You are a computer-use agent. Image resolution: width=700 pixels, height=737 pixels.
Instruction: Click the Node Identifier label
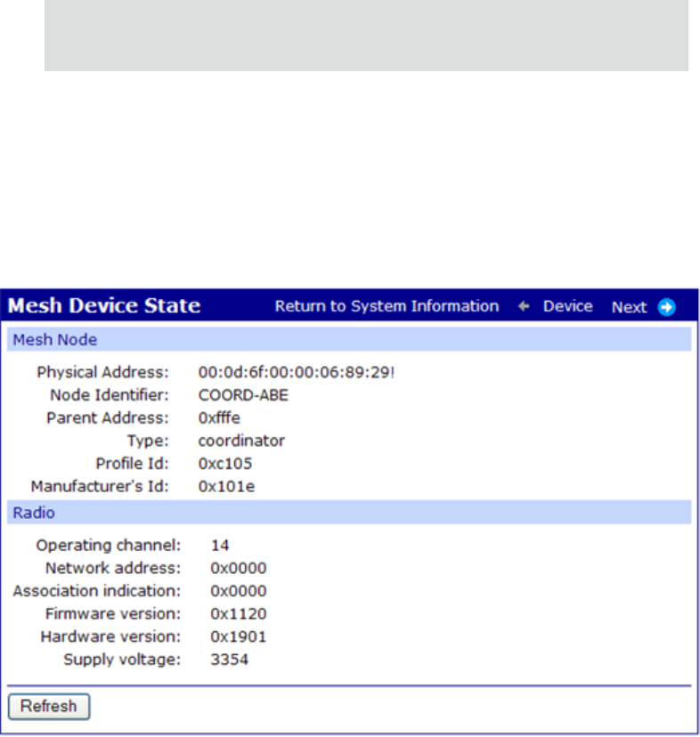pos(110,395)
